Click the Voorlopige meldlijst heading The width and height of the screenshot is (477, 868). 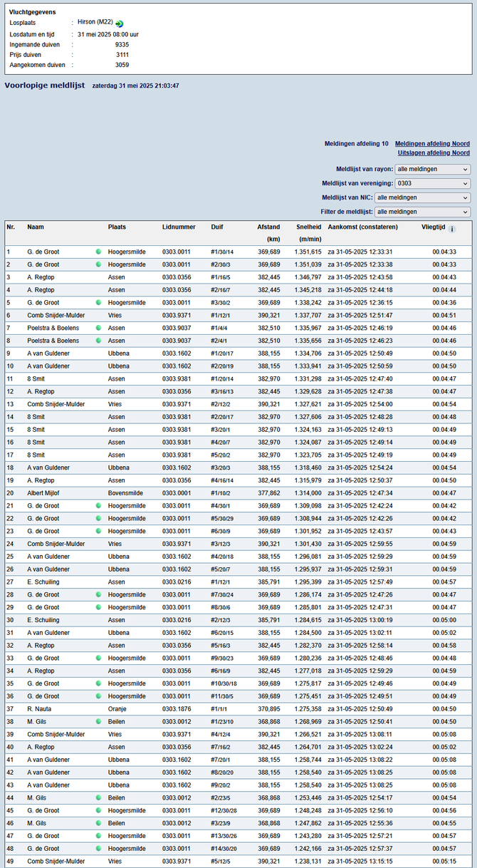click(x=46, y=85)
